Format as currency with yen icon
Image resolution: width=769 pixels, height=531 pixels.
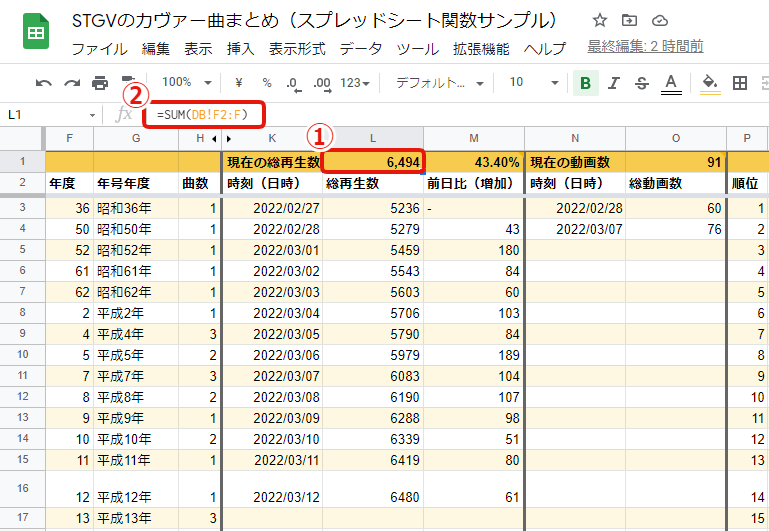click(239, 83)
